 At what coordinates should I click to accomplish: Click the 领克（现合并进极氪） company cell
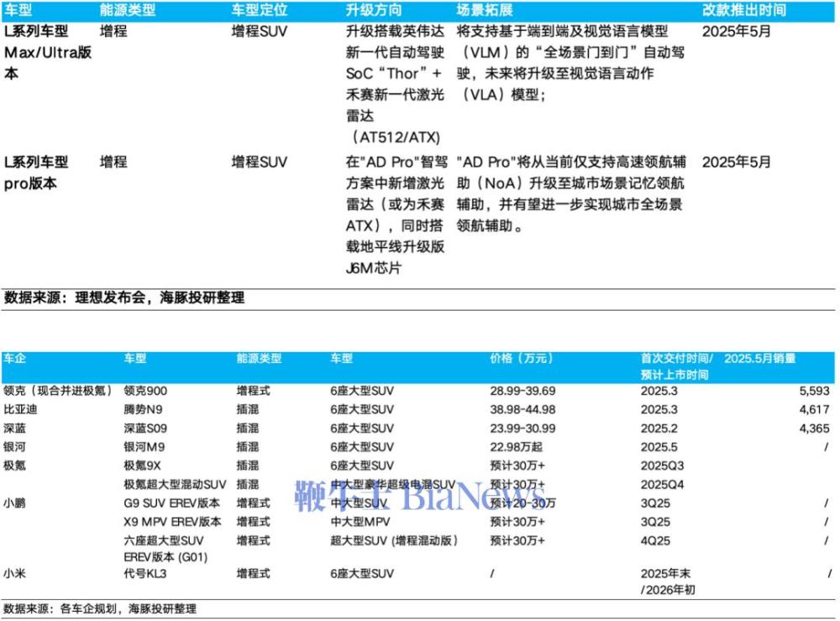(58, 391)
